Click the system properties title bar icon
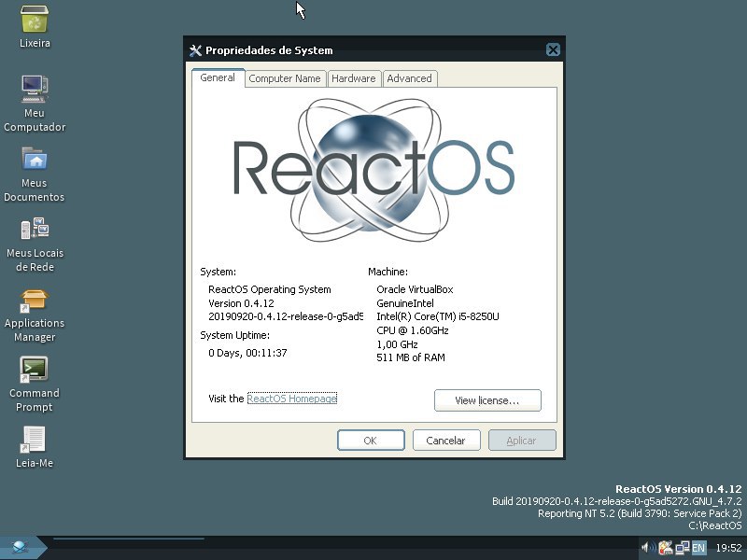 point(195,50)
